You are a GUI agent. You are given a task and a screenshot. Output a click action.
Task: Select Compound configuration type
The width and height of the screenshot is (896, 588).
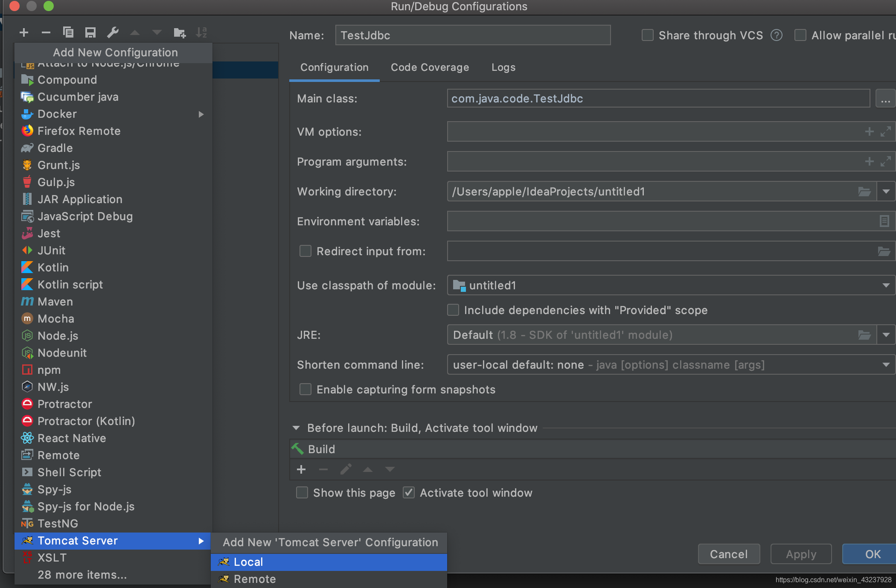[113, 80]
